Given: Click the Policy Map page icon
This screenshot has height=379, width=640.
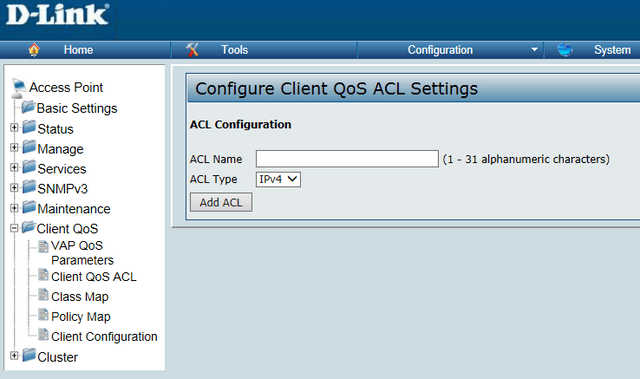Looking at the screenshot, I should 43,315.
